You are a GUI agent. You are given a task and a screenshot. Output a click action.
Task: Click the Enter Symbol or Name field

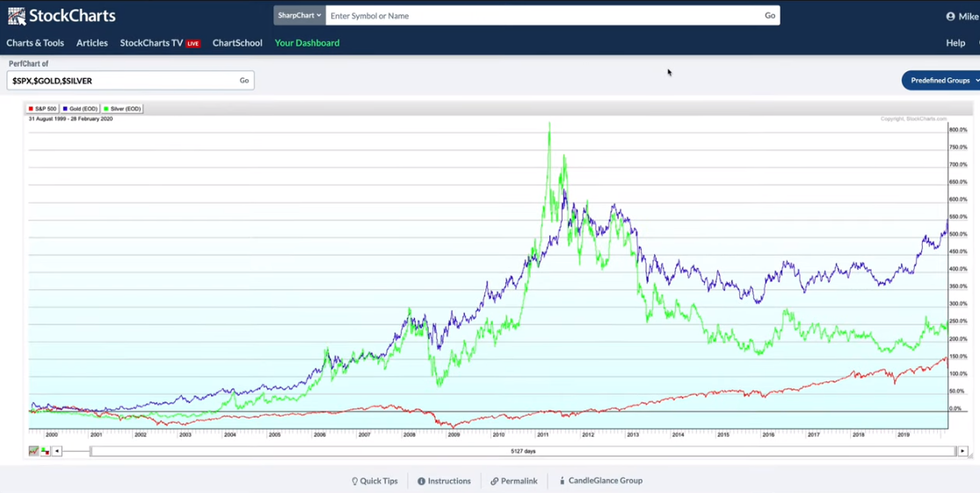[x=543, y=16]
